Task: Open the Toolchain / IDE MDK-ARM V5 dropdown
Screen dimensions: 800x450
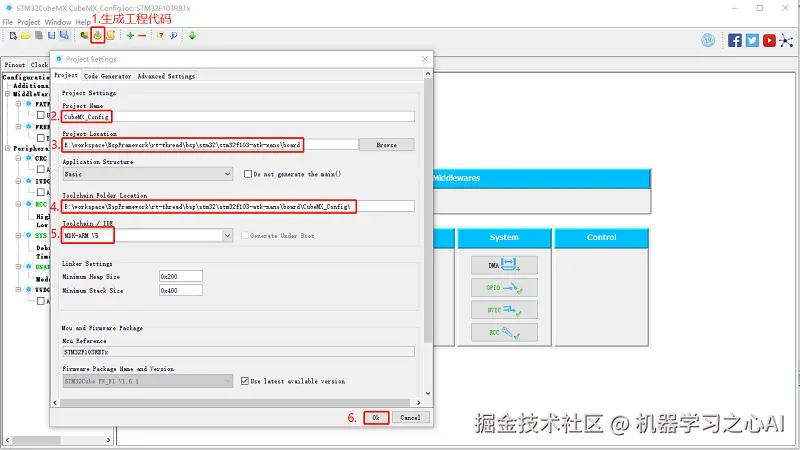Action: point(147,235)
